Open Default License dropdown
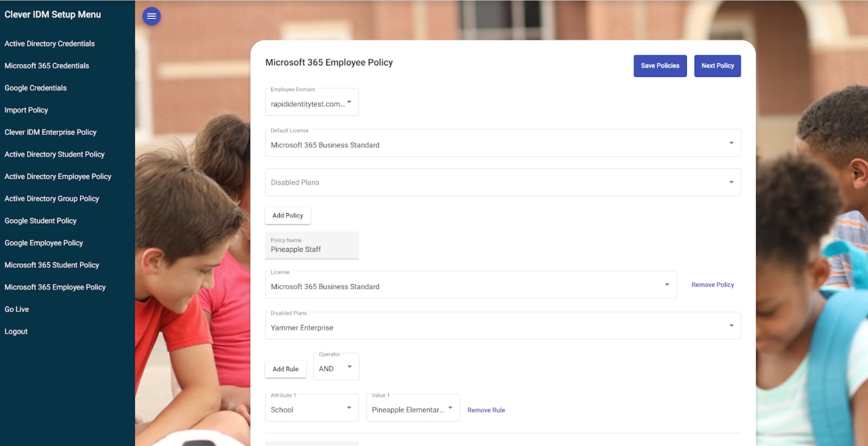The width and height of the screenshot is (868, 446). pos(503,143)
